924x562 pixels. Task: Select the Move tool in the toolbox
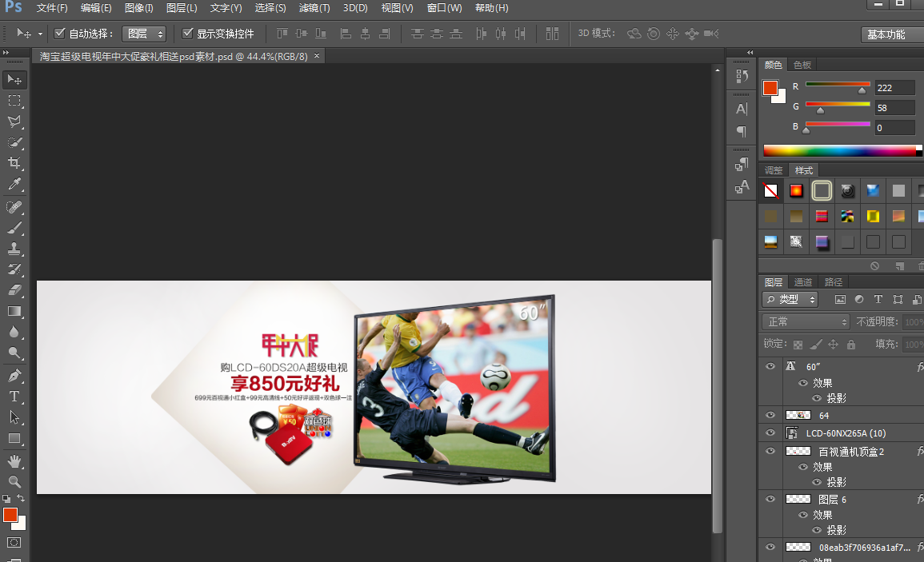point(14,79)
